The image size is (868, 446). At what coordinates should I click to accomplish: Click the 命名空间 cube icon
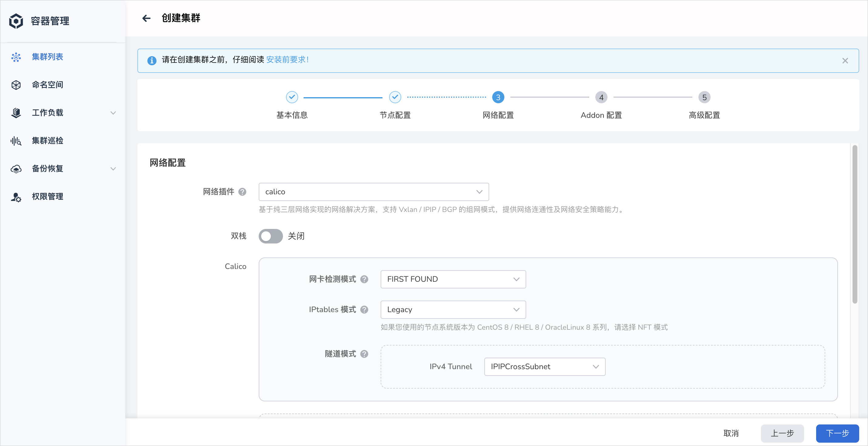[16, 85]
